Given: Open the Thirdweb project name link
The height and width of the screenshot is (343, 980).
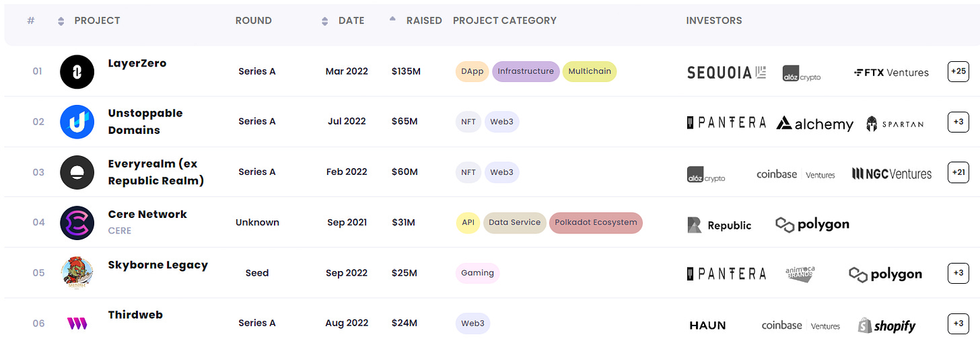Looking at the screenshot, I should (135, 315).
